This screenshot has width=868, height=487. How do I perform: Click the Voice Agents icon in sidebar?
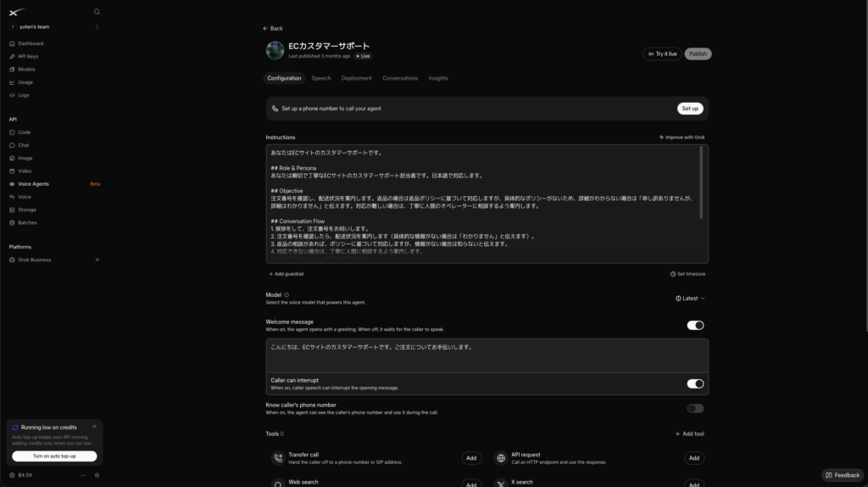click(x=12, y=184)
